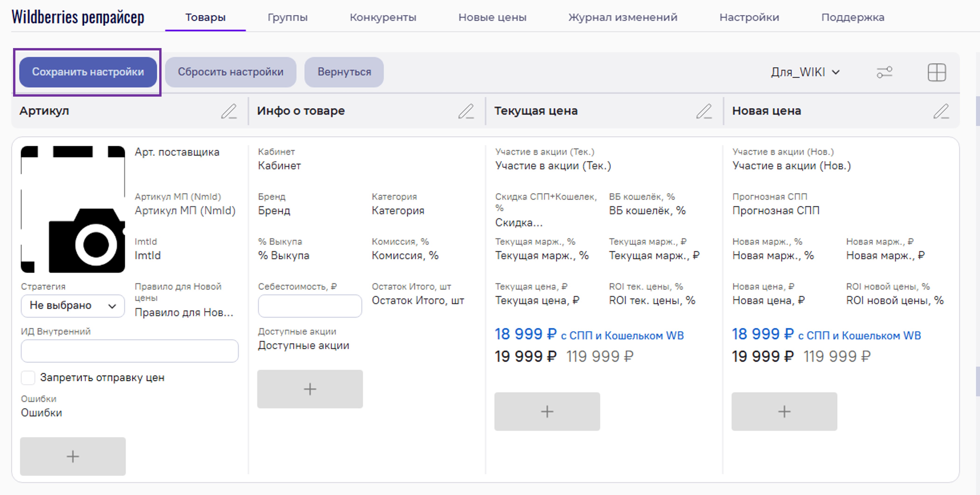Expand the Для_WIKI template dropdown
980x495 pixels.
pos(805,72)
